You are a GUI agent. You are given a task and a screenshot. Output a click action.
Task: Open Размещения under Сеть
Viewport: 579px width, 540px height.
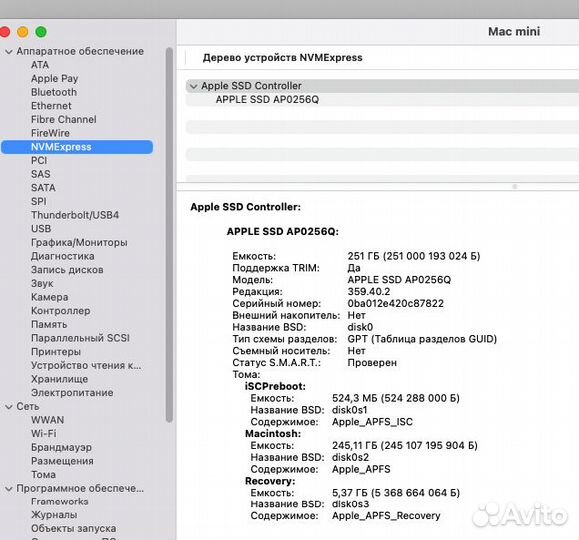tap(62, 461)
